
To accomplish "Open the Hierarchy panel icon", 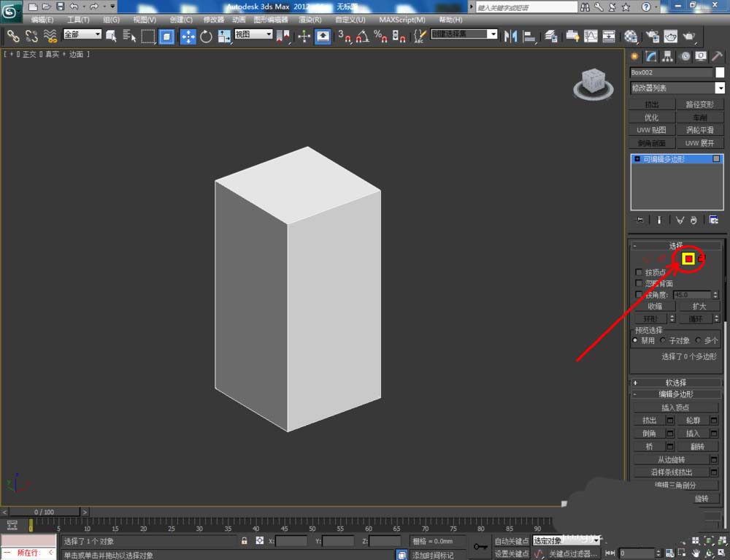I will 668,56.
